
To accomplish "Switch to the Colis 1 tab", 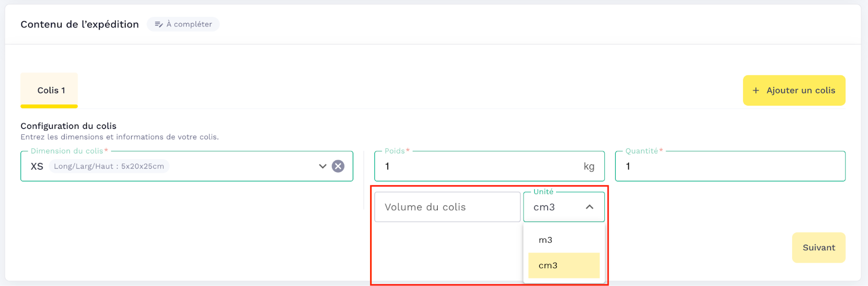I will tap(51, 90).
